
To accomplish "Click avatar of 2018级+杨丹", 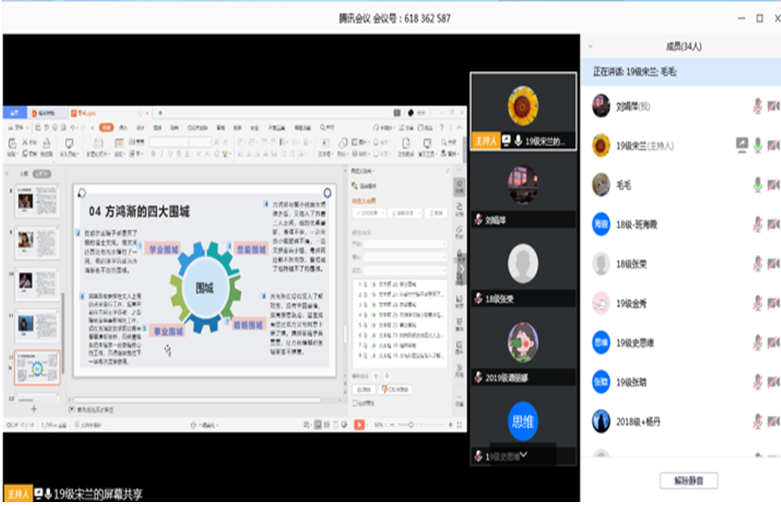I will (601, 421).
